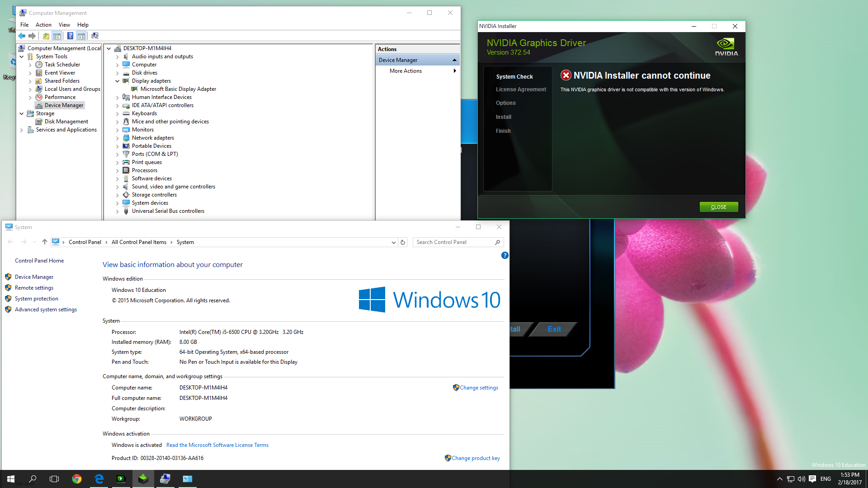Click the Back arrow in Computer Management toolbar
Viewport: 868px width, 488px height.
[22, 36]
